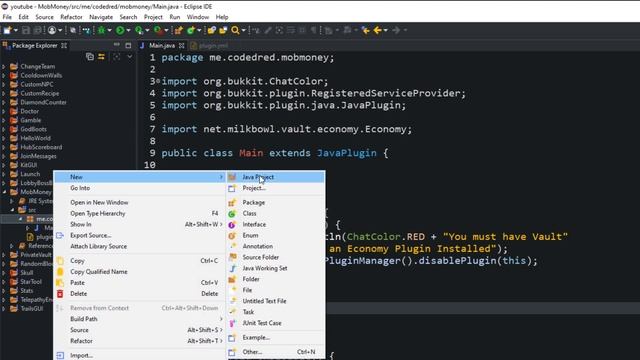This screenshot has width=640, height=360.
Task: Open Package Explorer view menu chevron
Action: click(x=129, y=57)
